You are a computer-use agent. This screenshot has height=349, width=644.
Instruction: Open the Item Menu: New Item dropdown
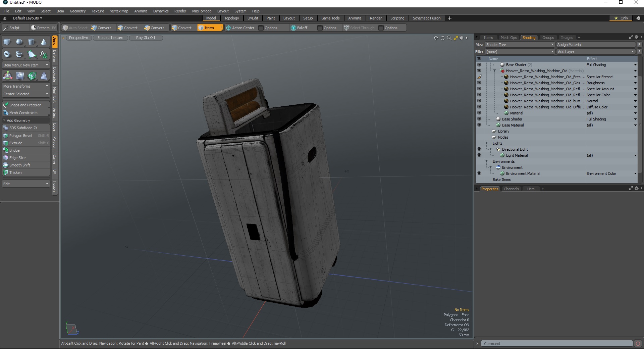click(26, 65)
